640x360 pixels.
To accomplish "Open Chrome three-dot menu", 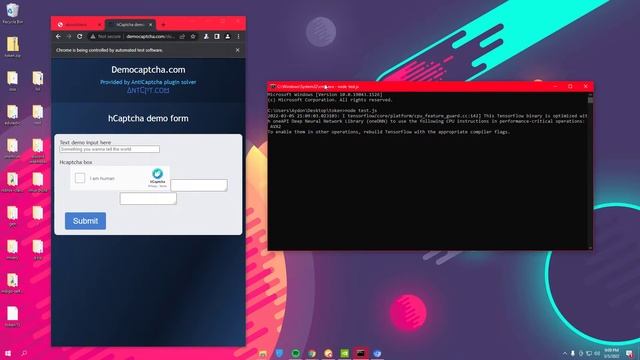I will [238, 36].
